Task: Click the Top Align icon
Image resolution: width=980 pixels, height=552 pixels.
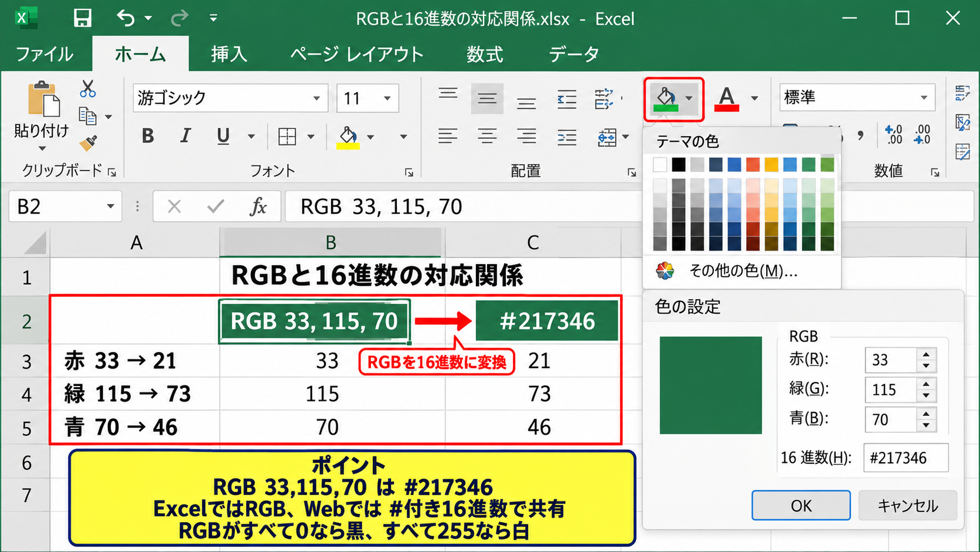Action: tap(448, 94)
